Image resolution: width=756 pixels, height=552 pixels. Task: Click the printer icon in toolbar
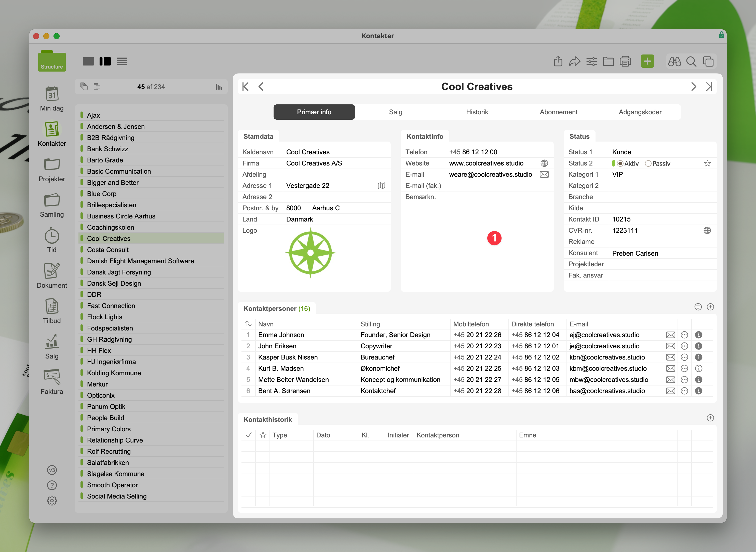click(625, 61)
